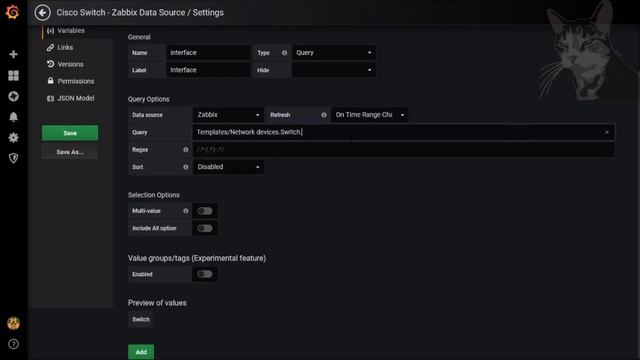Image resolution: width=640 pixels, height=360 pixels.
Task: Toggle the Multi-value switch
Action: point(205,211)
